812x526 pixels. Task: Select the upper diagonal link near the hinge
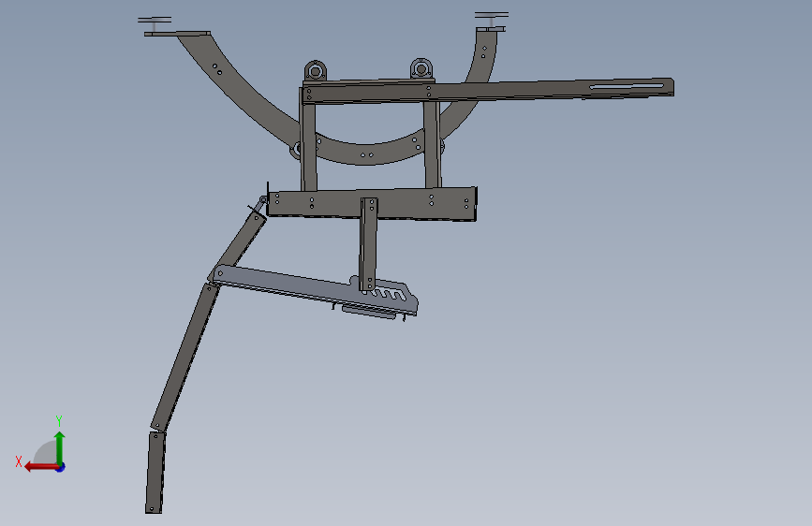click(239, 247)
